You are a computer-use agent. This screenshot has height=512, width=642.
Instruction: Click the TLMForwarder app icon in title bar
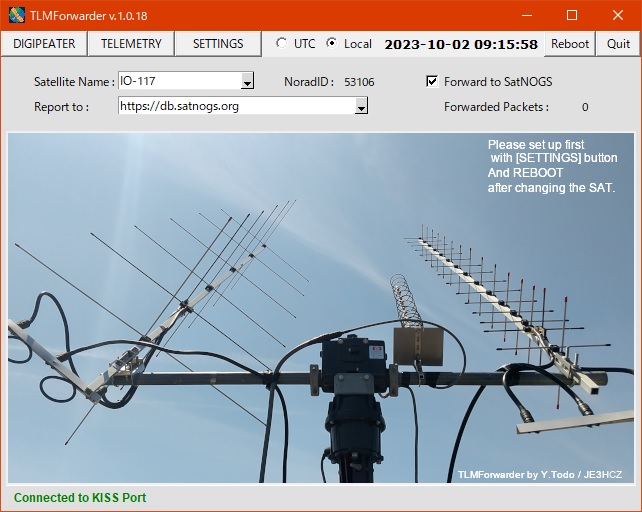[17, 15]
